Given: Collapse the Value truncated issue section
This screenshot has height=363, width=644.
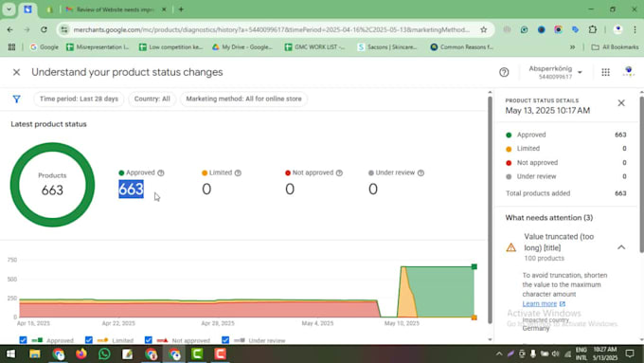Looking at the screenshot, I should click(621, 247).
